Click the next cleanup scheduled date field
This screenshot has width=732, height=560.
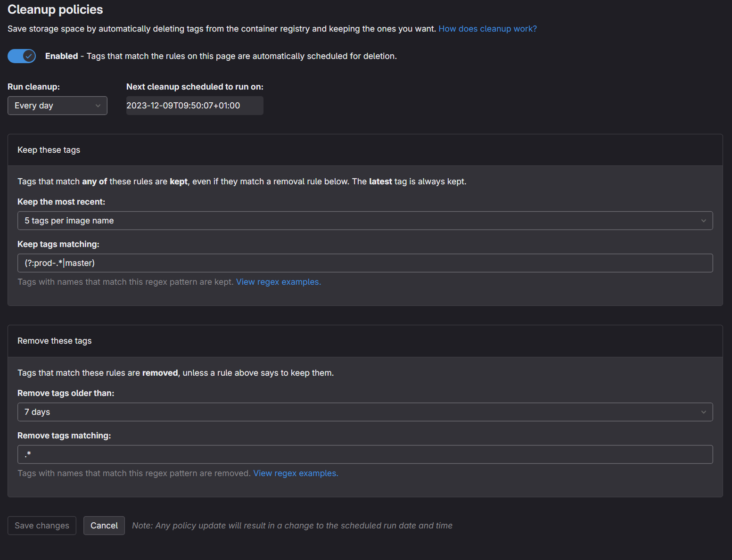pyautogui.click(x=195, y=106)
